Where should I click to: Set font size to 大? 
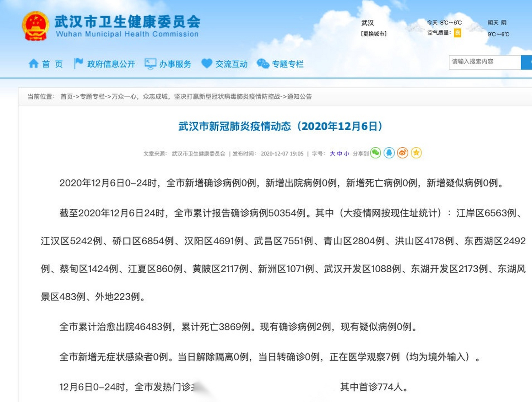(332, 154)
